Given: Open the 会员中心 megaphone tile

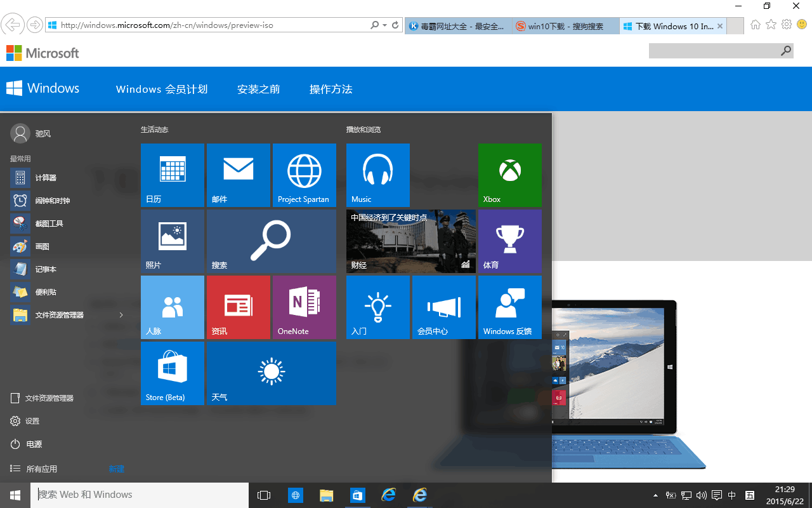Looking at the screenshot, I should tap(444, 307).
